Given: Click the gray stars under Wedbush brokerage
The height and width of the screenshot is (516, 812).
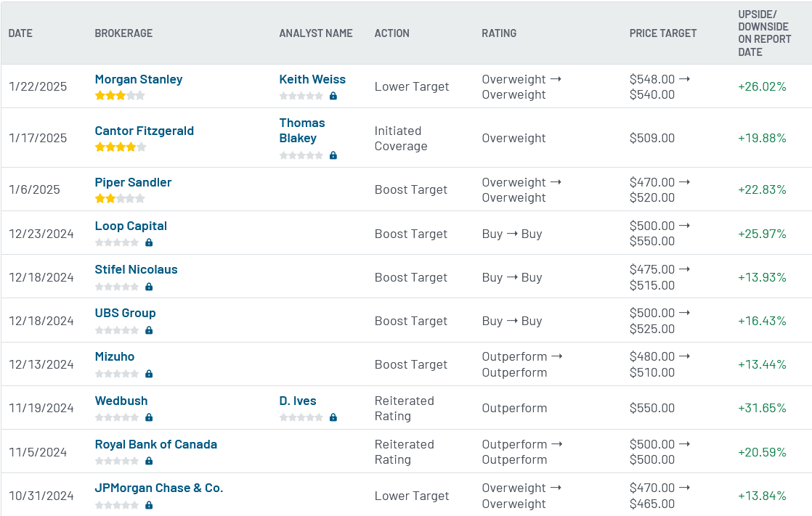Looking at the screenshot, I should (117, 417).
